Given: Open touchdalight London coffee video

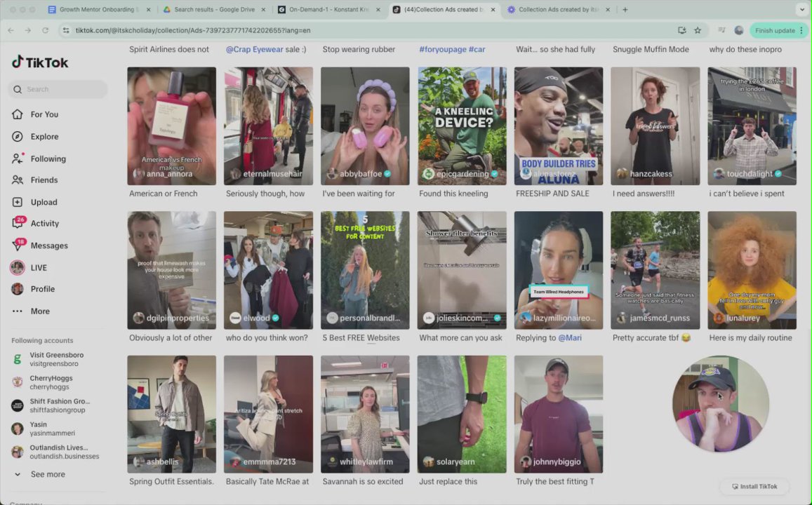Looking at the screenshot, I should [x=752, y=126].
